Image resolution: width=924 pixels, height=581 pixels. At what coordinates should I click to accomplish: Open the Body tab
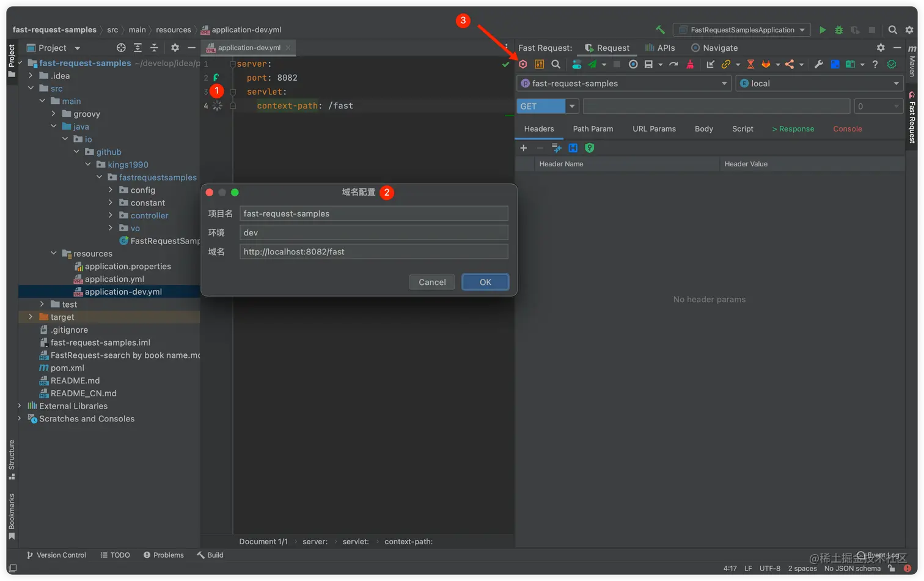704,129
